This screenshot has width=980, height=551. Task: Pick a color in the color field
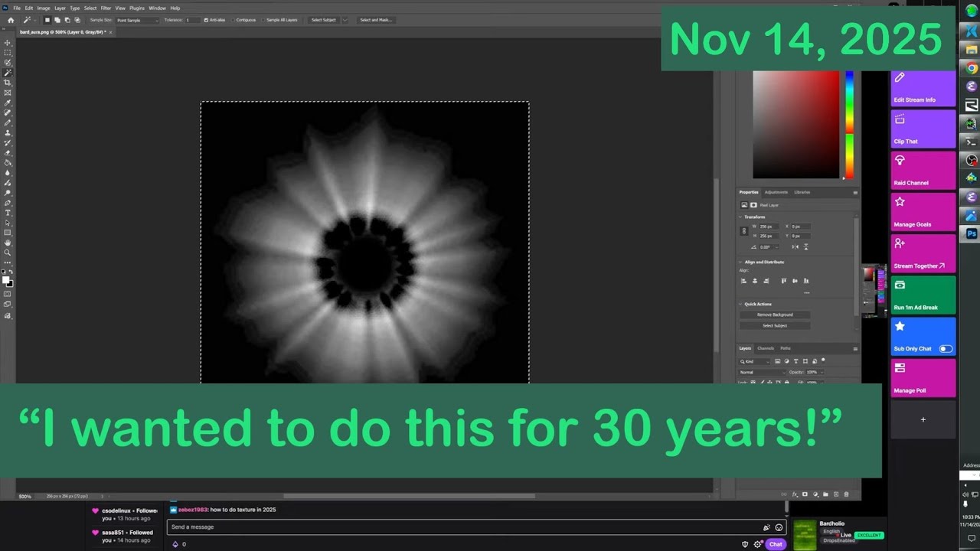[x=795, y=124]
